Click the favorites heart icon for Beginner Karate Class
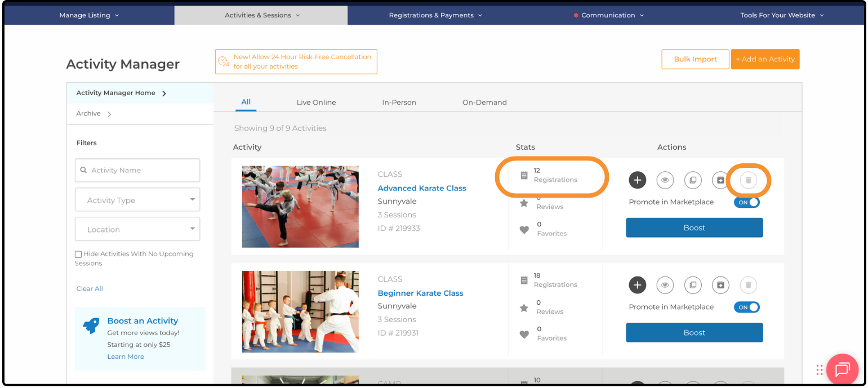 pyautogui.click(x=524, y=335)
